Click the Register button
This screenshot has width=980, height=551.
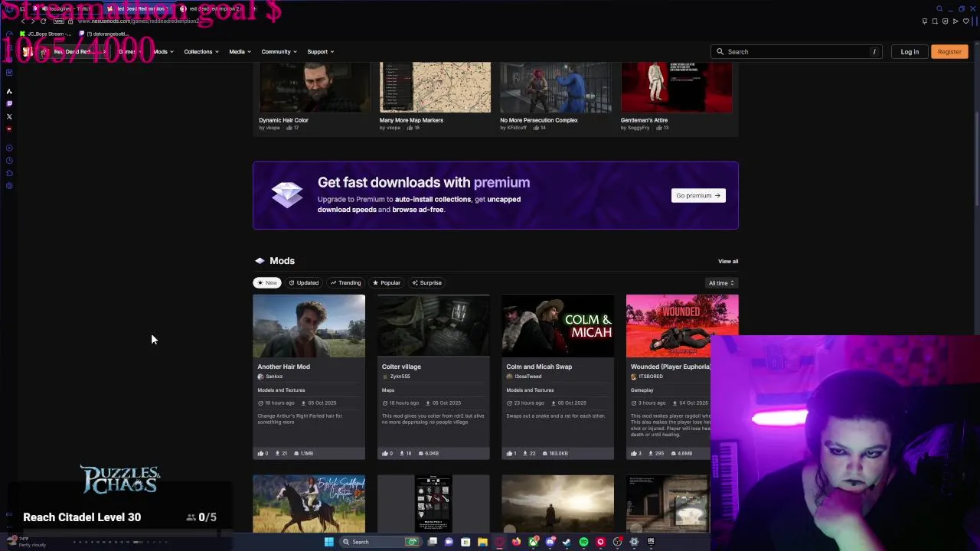(949, 51)
